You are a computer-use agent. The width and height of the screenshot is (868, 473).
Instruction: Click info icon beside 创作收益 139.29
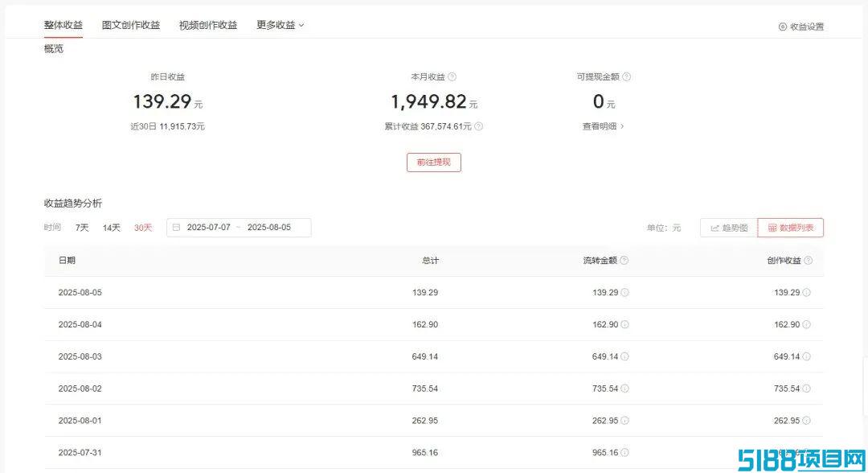807,293
